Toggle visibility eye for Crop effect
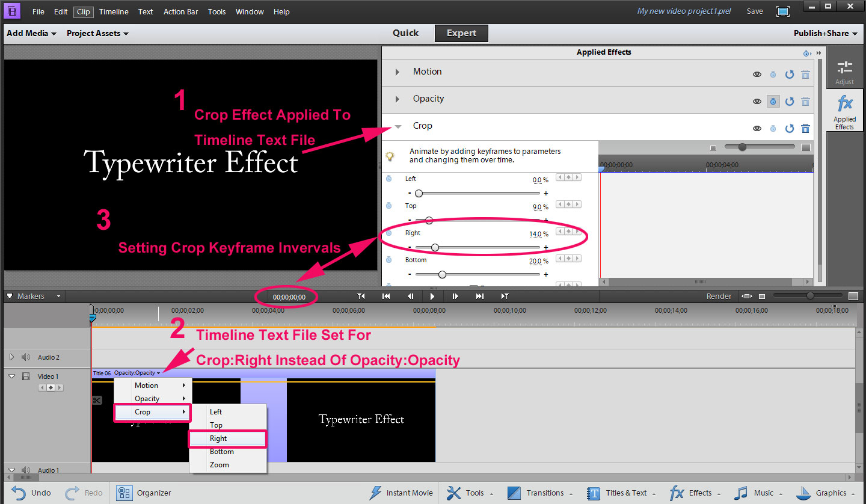This screenshot has height=504, width=866. [757, 129]
